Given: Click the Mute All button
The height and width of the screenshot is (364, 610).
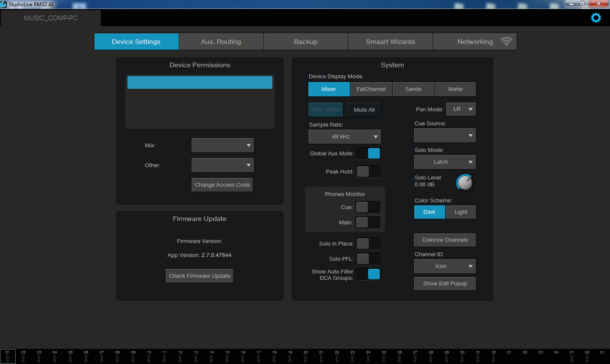Looking at the screenshot, I should click(364, 110).
